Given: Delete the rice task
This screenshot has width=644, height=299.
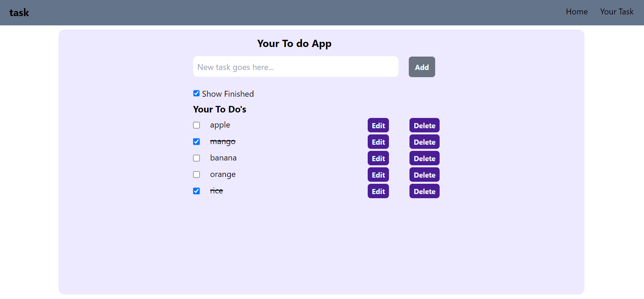Looking at the screenshot, I should pos(424,191).
